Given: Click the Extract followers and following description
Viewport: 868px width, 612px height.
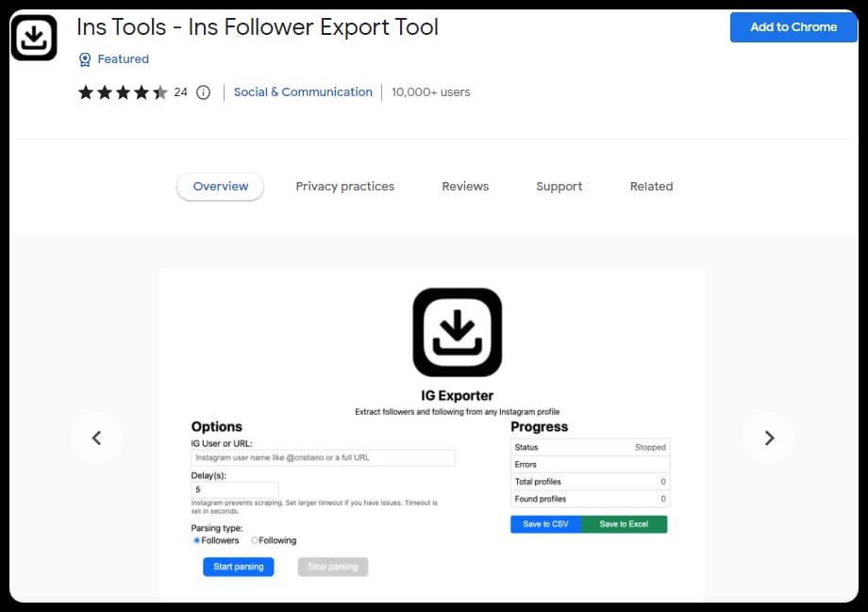Looking at the screenshot, I should click(x=458, y=412).
